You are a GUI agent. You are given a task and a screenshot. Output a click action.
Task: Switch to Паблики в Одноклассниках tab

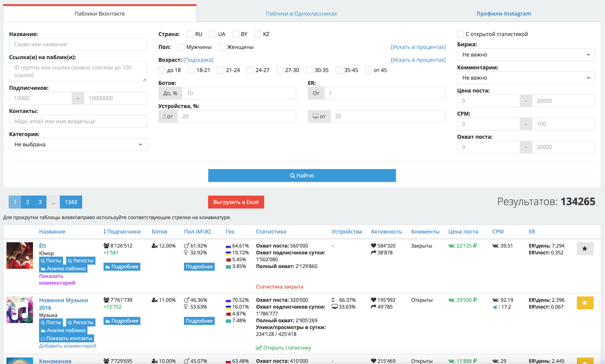tap(301, 14)
